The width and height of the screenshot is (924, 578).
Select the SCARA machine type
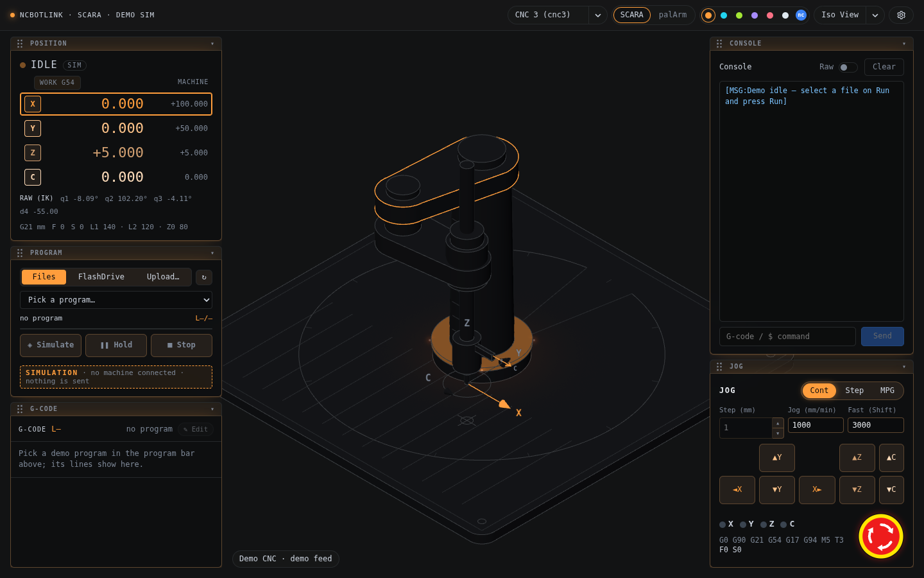(632, 15)
